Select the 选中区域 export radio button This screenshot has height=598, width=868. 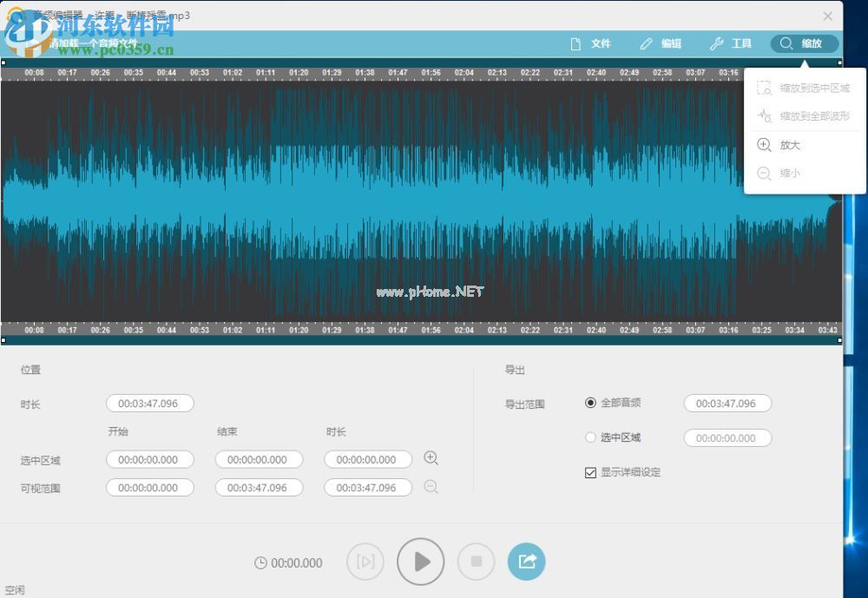(590, 437)
